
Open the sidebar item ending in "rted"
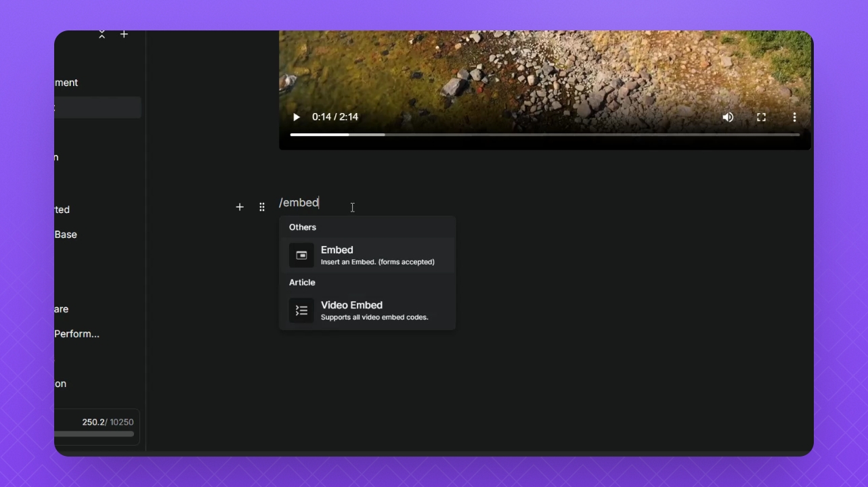click(x=62, y=210)
